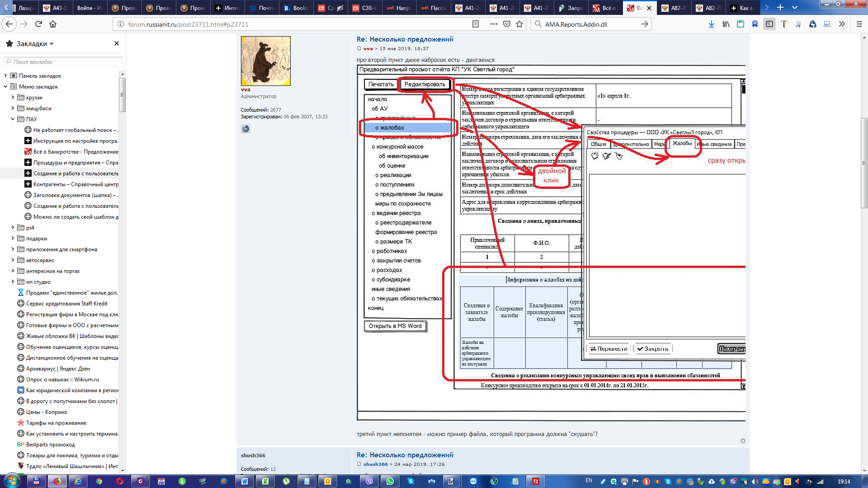
Task: Save page to Pocket icon
Action: coord(507,24)
